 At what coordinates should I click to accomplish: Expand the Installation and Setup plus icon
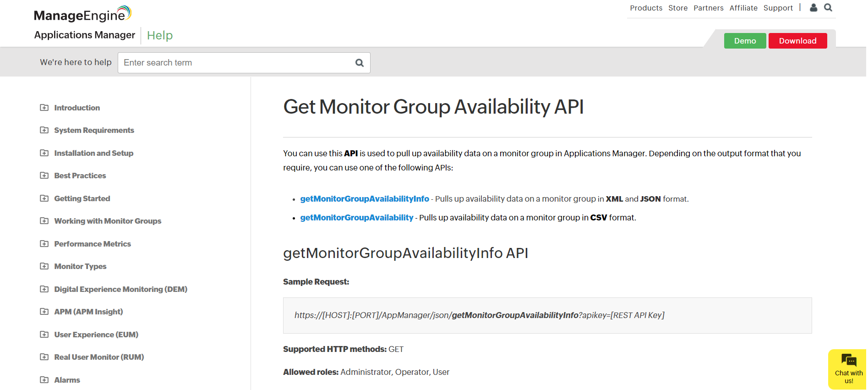point(44,153)
